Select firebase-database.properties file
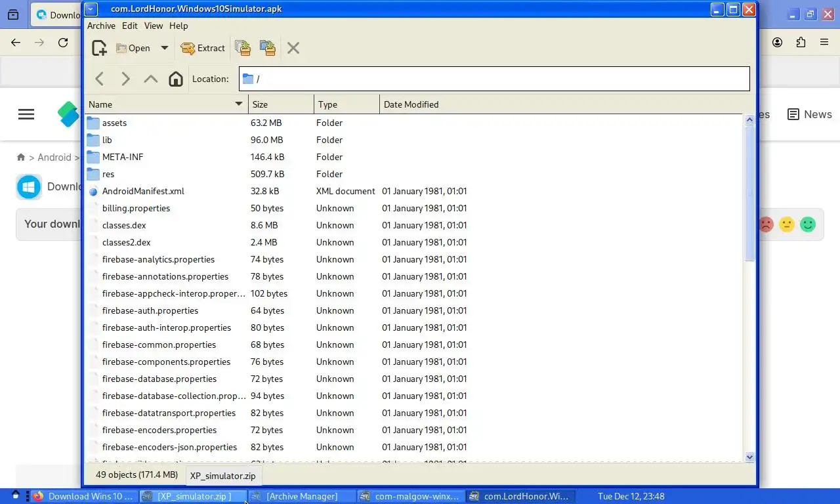 [159, 379]
